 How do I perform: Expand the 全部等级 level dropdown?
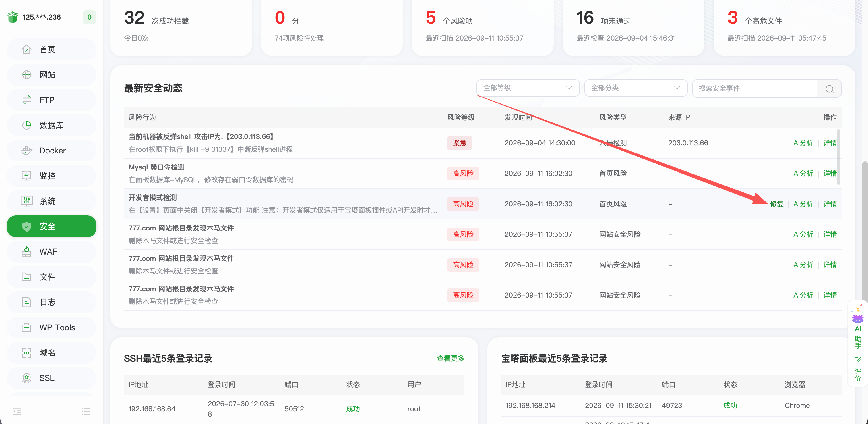(x=528, y=88)
